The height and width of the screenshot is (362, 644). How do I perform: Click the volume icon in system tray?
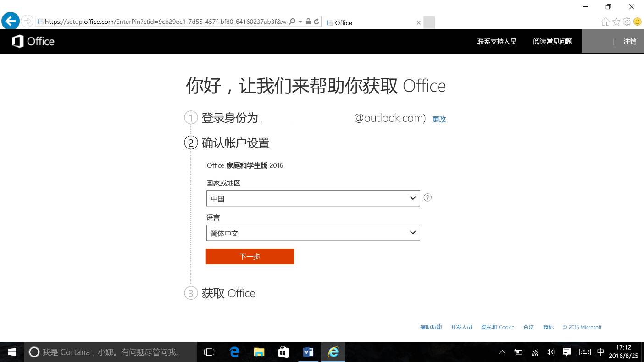click(x=550, y=352)
